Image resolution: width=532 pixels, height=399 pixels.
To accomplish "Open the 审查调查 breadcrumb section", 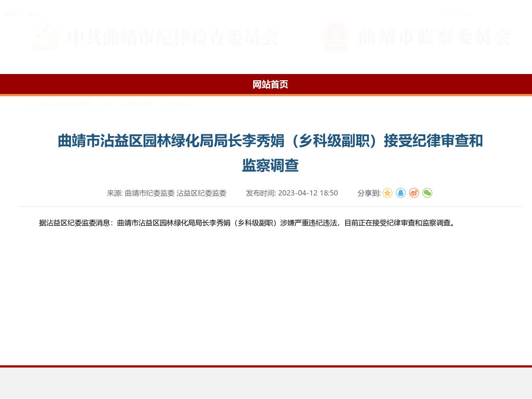I will click(140, 104).
